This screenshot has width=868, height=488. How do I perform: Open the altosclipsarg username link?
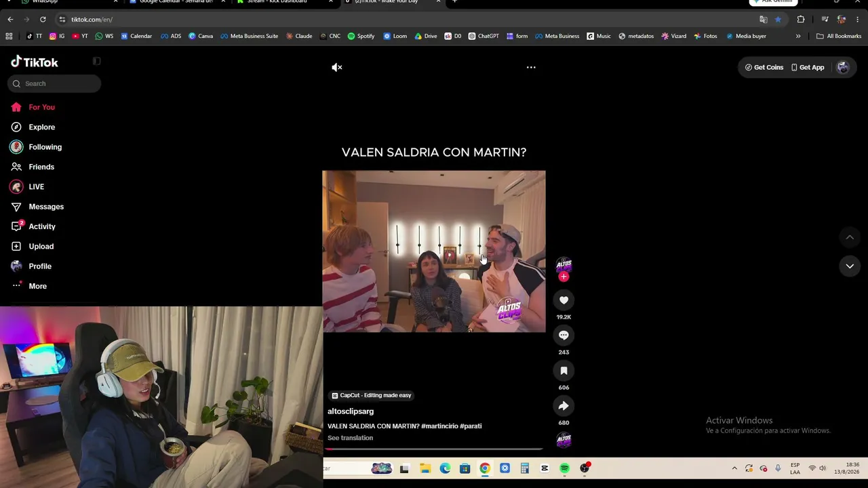click(351, 411)
